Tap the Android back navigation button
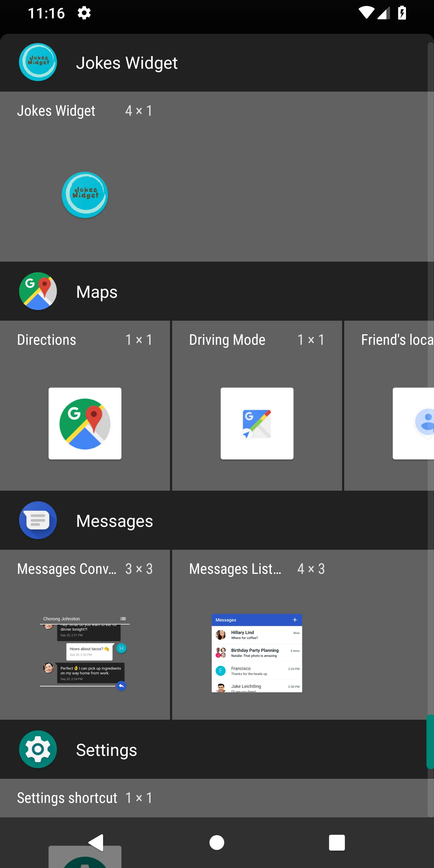This screenshot has height=868, width=434. coord(96,843)
